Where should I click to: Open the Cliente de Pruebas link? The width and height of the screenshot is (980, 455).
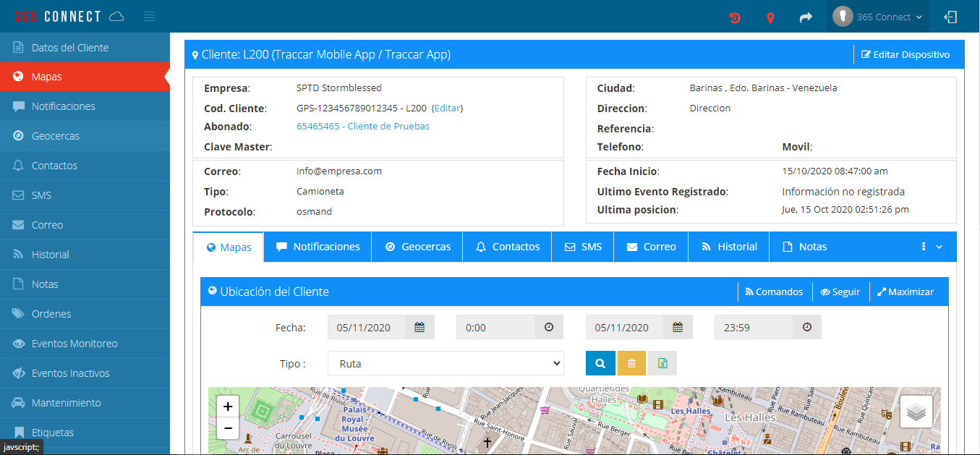[x=363, y=126]
